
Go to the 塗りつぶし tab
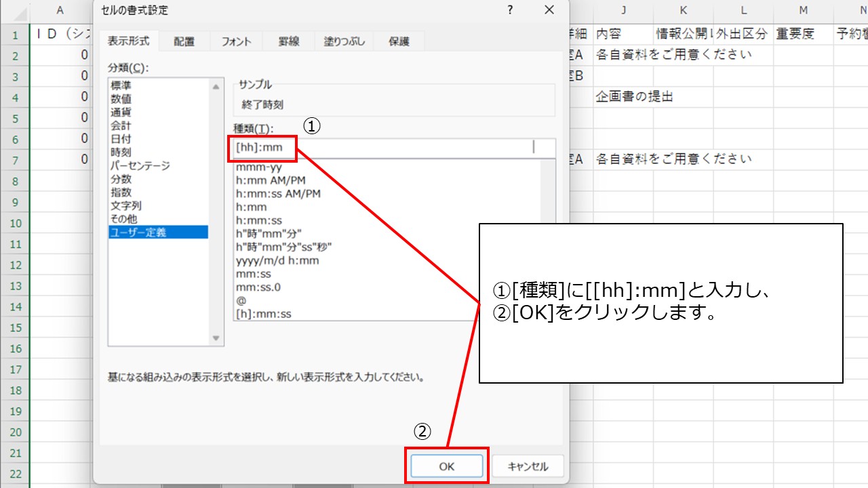344,41
